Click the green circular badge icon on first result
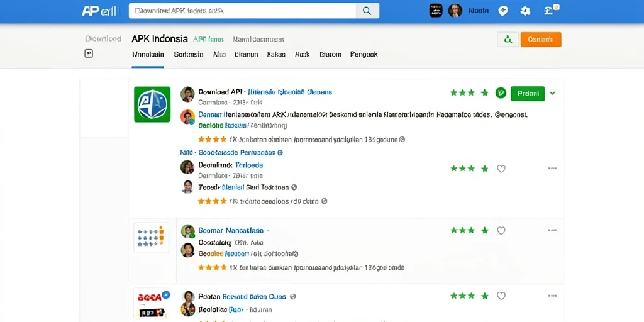 501,93
